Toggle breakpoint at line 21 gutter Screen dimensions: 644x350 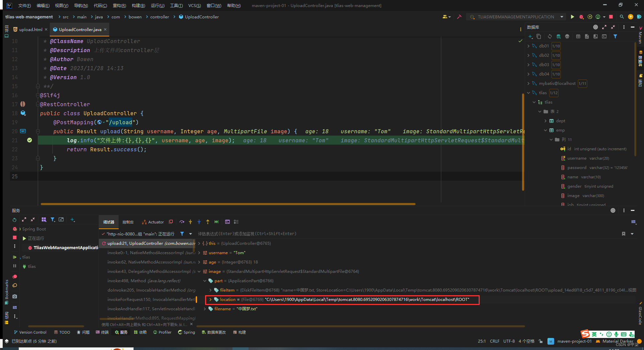(x=29, y=140)
